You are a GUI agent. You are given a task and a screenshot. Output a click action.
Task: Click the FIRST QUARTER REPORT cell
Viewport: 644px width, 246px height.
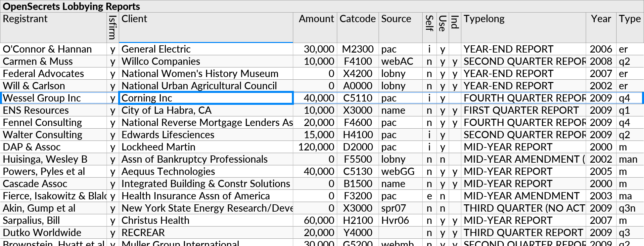coord(524,110)
